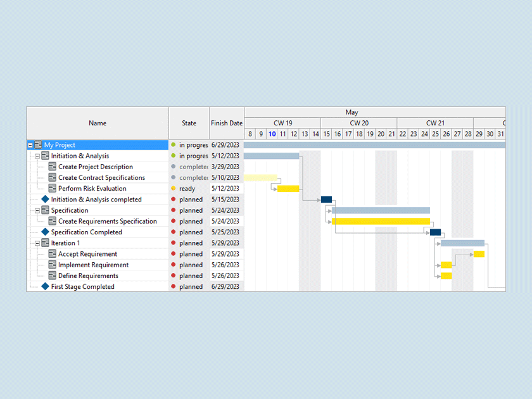Image resolution: width=532 pixels, height=399 pixels.
Task: Click the Finish Date column header
Action: click(227, 123)
